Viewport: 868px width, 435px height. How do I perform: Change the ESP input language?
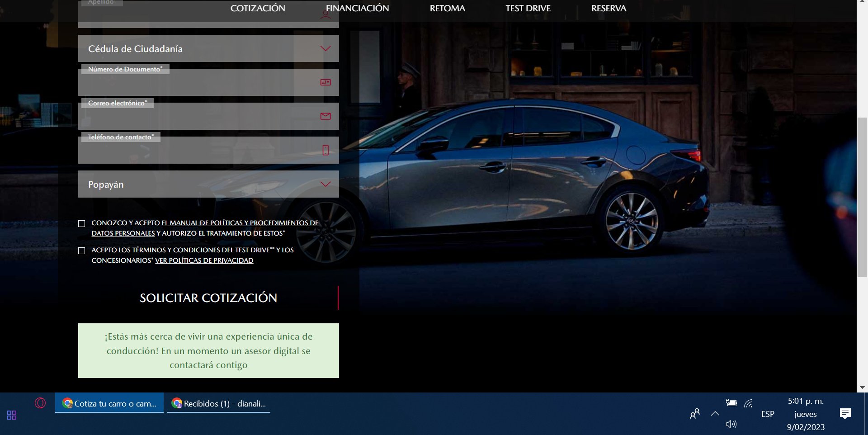point(768,414)
